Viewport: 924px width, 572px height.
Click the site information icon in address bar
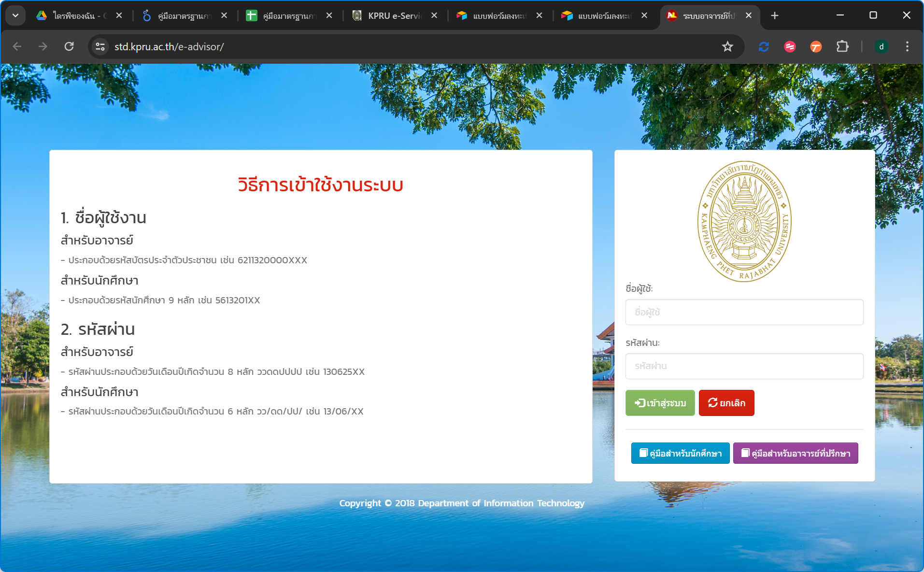pos(100,46)
